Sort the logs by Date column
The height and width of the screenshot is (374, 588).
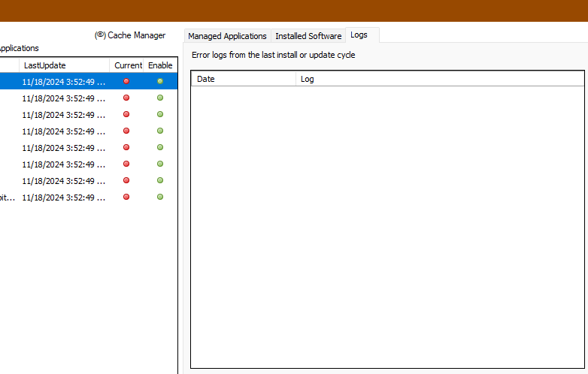(x=243, y=79)
